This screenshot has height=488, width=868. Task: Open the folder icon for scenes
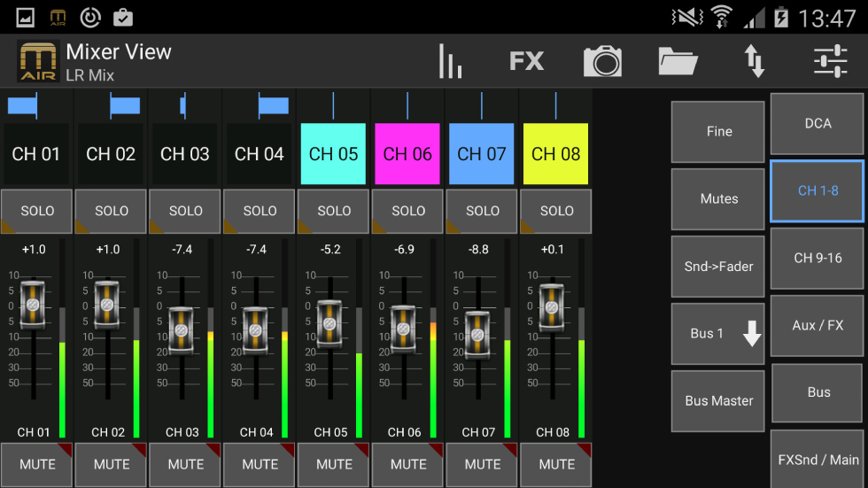pos(678,61)
